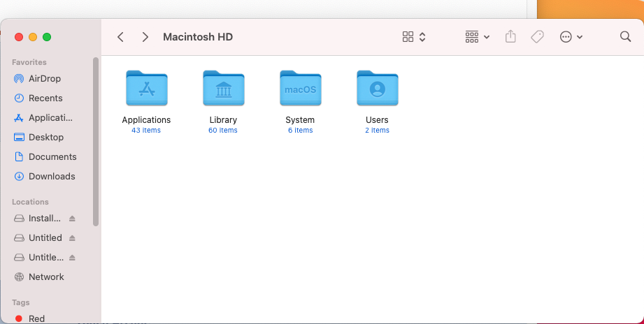The image size is (644, 324).
Task: Click the '2 items' text
Action: coord(377,131)
